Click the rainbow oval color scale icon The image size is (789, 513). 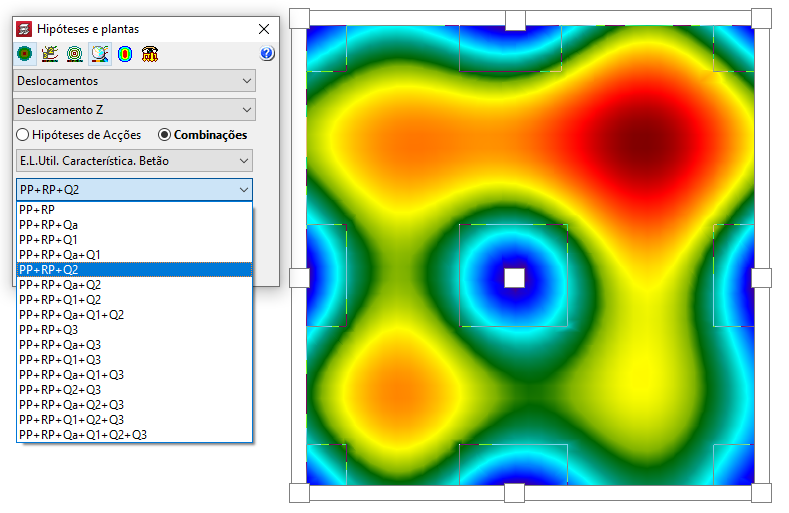point(124,54)
